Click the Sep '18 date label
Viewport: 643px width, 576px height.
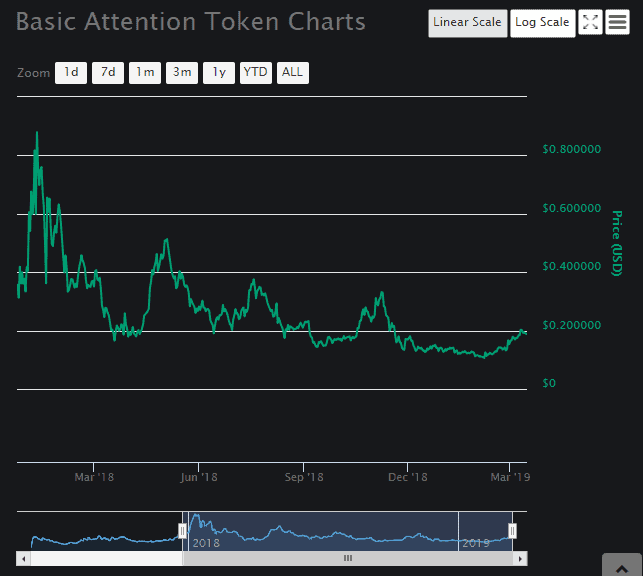pos(304,477)
